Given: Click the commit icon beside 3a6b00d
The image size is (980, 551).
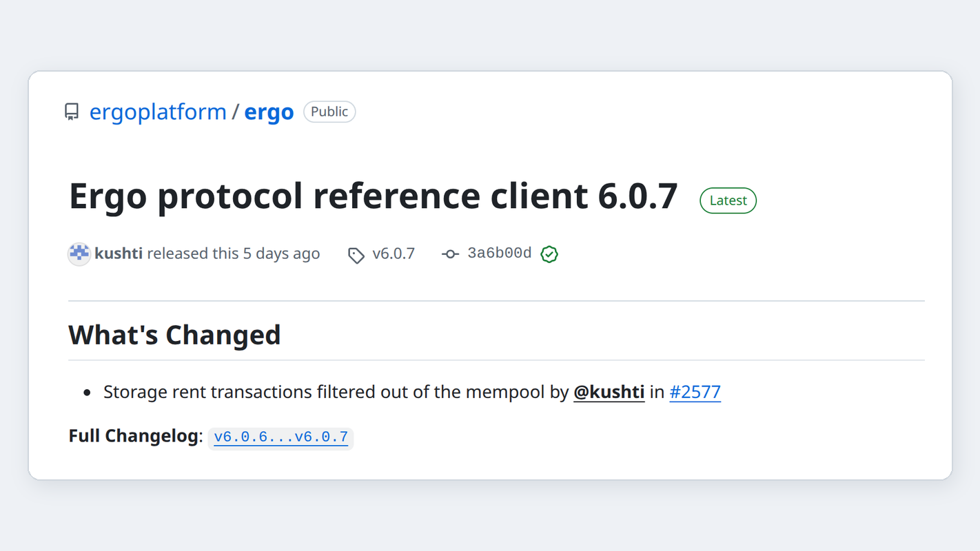Looking at the screenshot, I should pos(450,254).
